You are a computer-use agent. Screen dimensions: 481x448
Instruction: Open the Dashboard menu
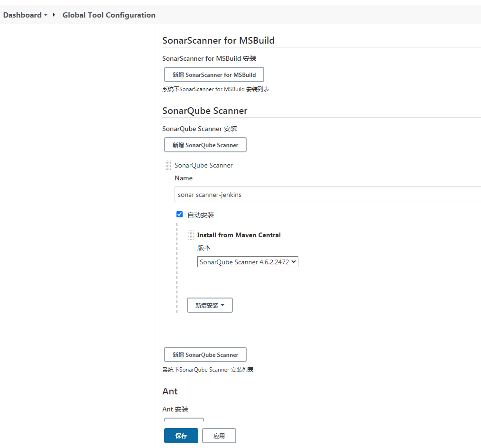point(23,15)
